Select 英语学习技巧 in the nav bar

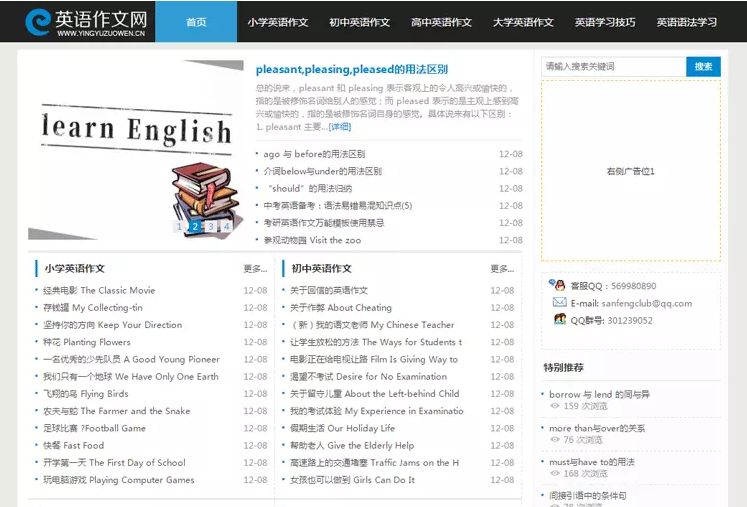coord(605,22)
